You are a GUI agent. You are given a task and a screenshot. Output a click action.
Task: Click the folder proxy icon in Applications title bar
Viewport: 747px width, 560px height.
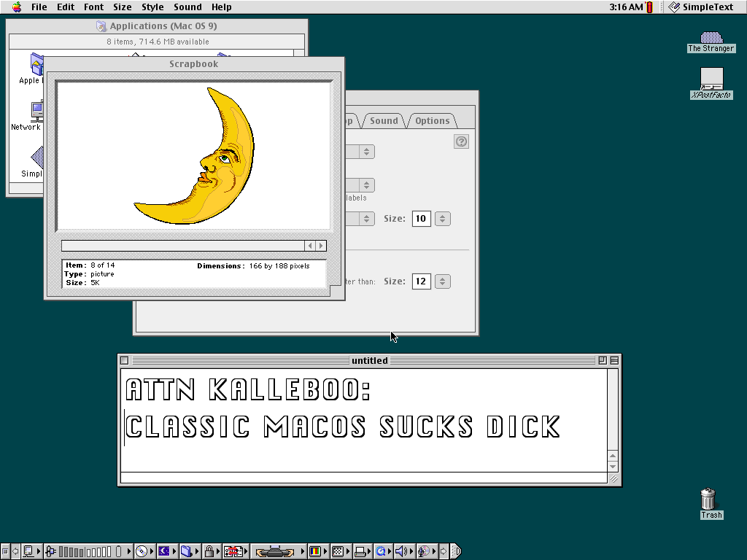pyautogui.click(x=101, y=26)
